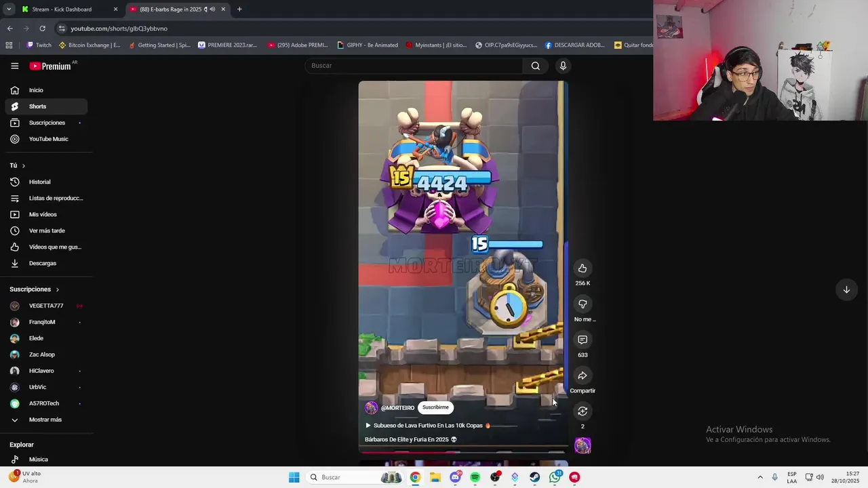Viewport: 868px width, 488px height.
Task: Open Twitch bookmark
Action: click(39, 45)
